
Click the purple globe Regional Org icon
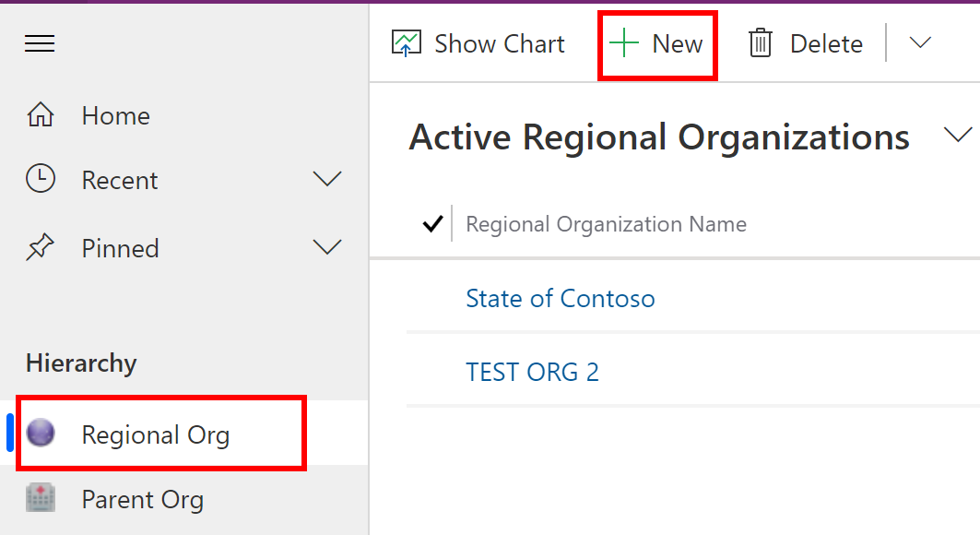click(x=41, y=433)
